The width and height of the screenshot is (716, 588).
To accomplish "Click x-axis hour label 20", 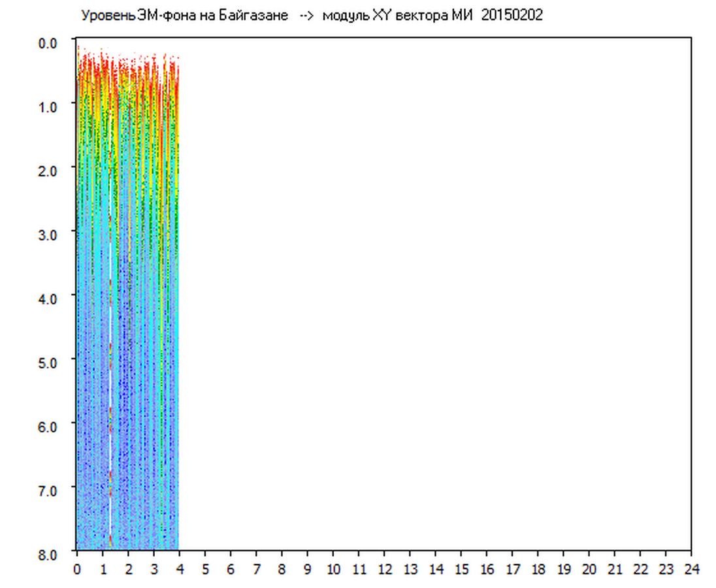I will pos(589,569).
